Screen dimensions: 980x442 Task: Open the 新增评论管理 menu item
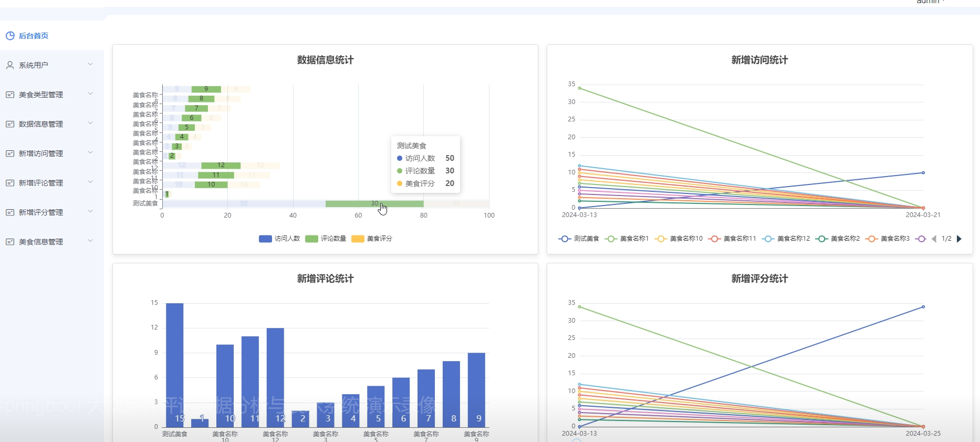tap(41, 183)
